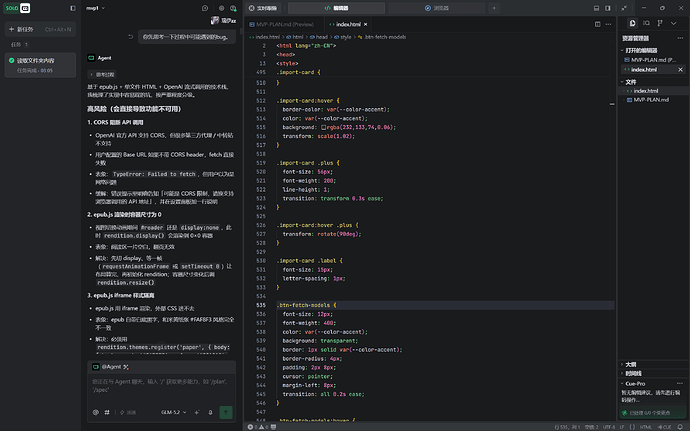This screenshot has width=690, height=431.
Task: Click HTML language mode in status bar
Action: tap(646, 427)
